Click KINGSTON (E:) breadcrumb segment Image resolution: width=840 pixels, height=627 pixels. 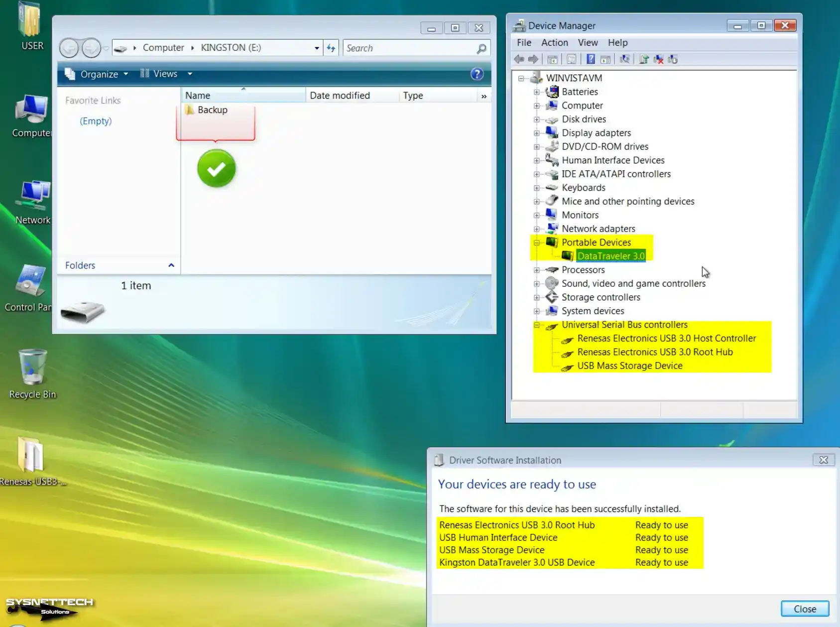(231, 47)
